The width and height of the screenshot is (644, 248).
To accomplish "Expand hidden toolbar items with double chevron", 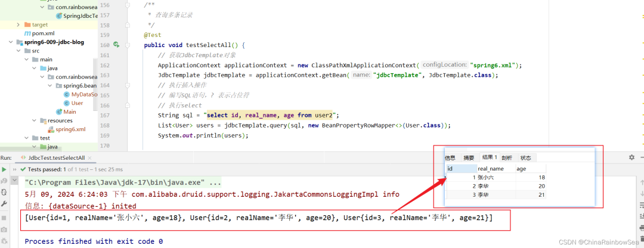I will pos(15,169).
